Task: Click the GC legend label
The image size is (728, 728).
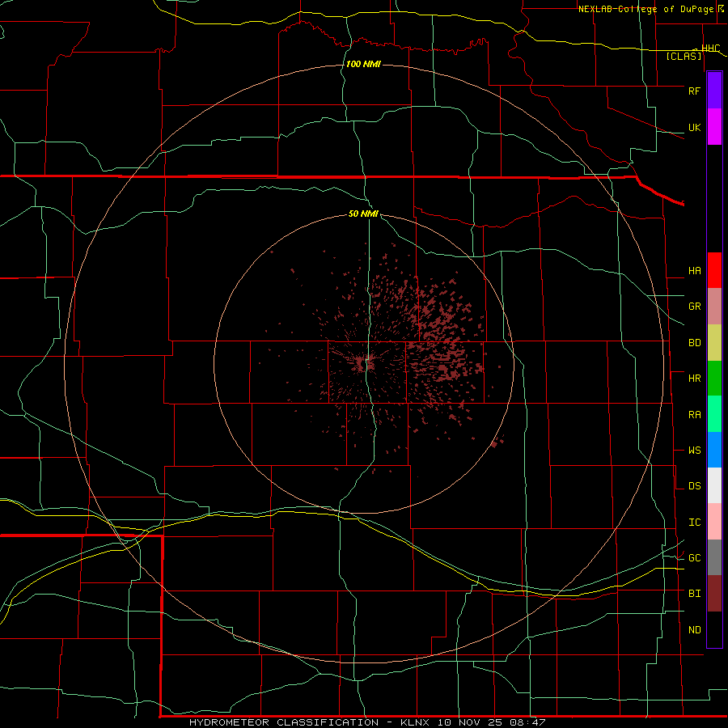Action: pyautogui.click(x=694, y=558)
